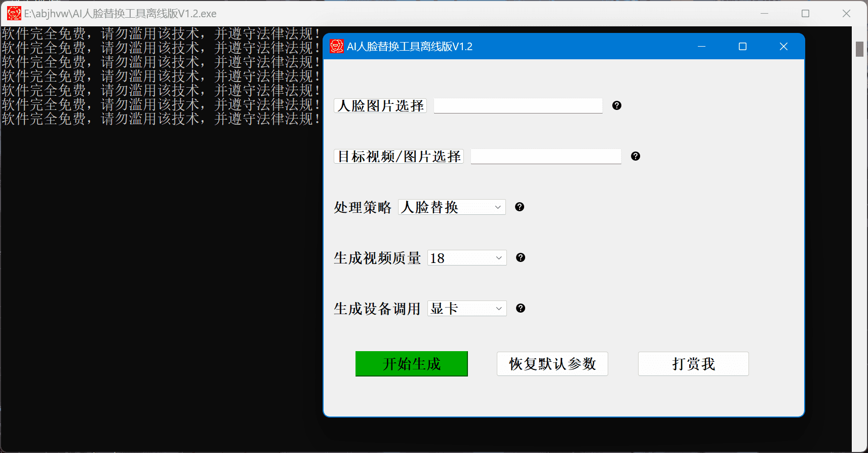Maximize the AI人脸替换工具离线版V1.2 dialog
Screen dimensions: 868x453
(742, 47)
